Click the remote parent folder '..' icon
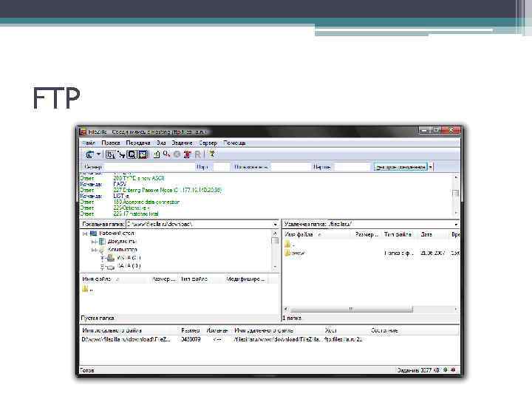 [287, 244]
